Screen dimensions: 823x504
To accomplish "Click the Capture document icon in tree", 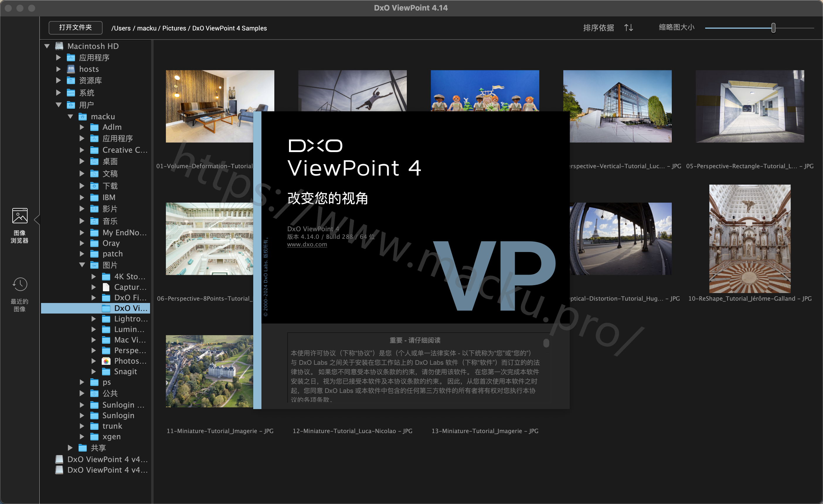I will tap(106, 287).
